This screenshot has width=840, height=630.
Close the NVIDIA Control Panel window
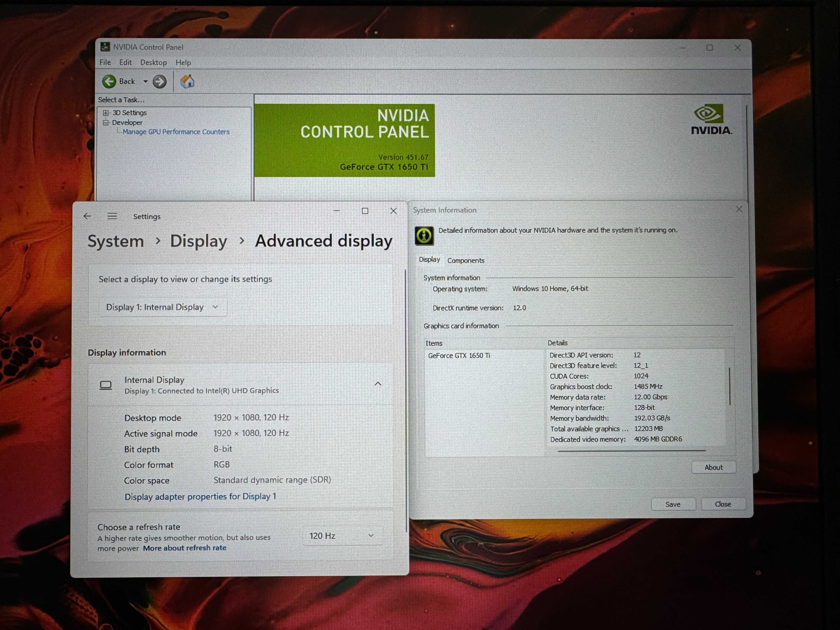pos(737,47)
